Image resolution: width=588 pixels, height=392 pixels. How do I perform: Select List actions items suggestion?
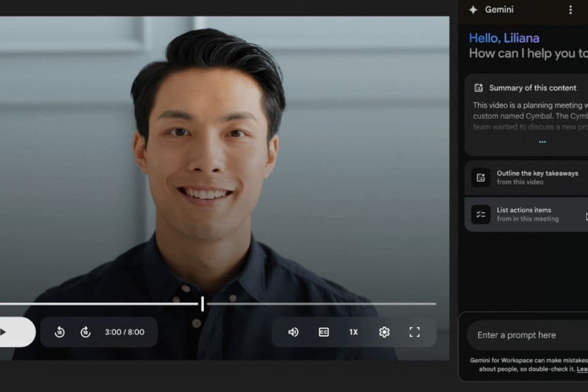pos(527,215)
